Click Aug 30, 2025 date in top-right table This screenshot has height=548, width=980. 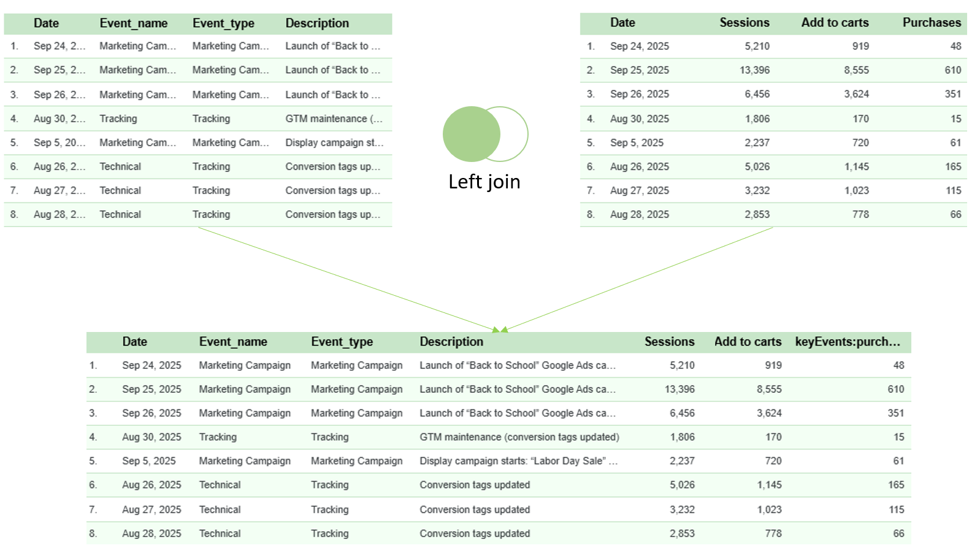(x=639, y=118)
